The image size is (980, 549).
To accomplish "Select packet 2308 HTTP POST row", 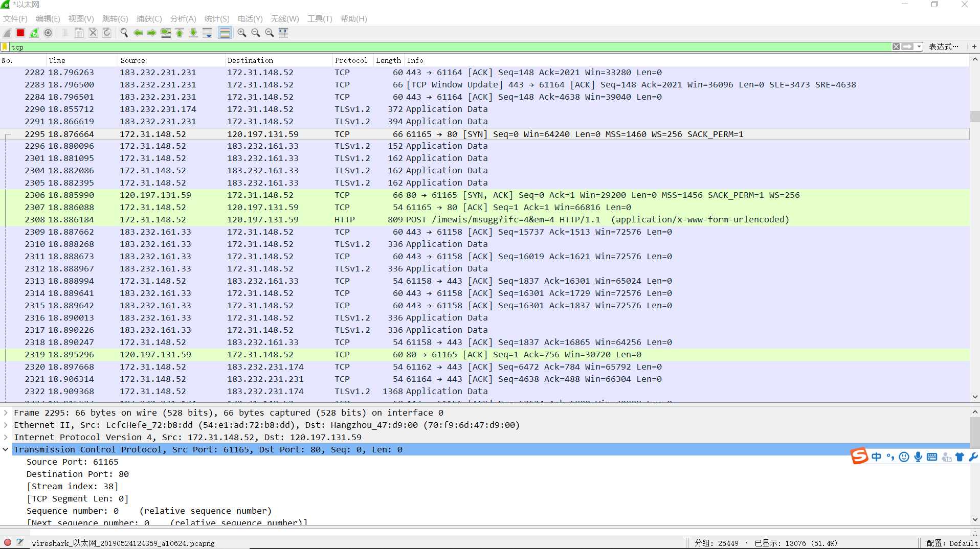I will (486, 220).
